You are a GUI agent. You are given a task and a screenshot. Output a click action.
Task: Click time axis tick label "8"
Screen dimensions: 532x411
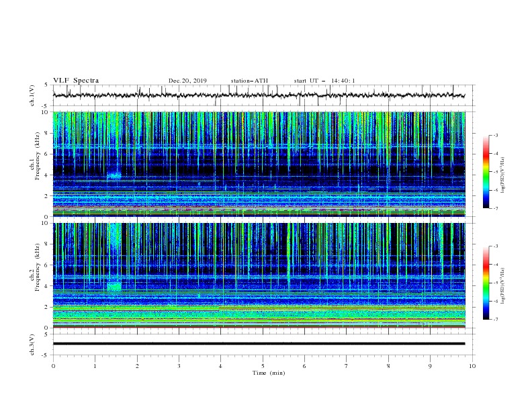click(388, 366)
